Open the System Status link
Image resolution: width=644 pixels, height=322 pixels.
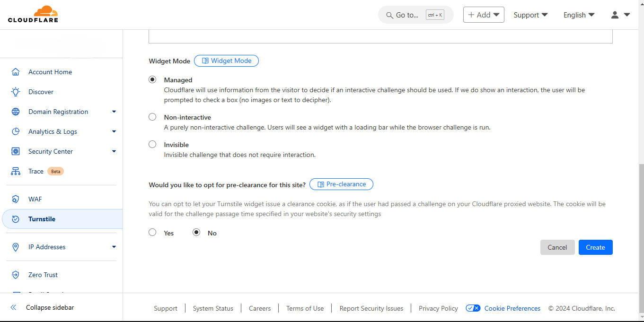(x=213, y=308)
